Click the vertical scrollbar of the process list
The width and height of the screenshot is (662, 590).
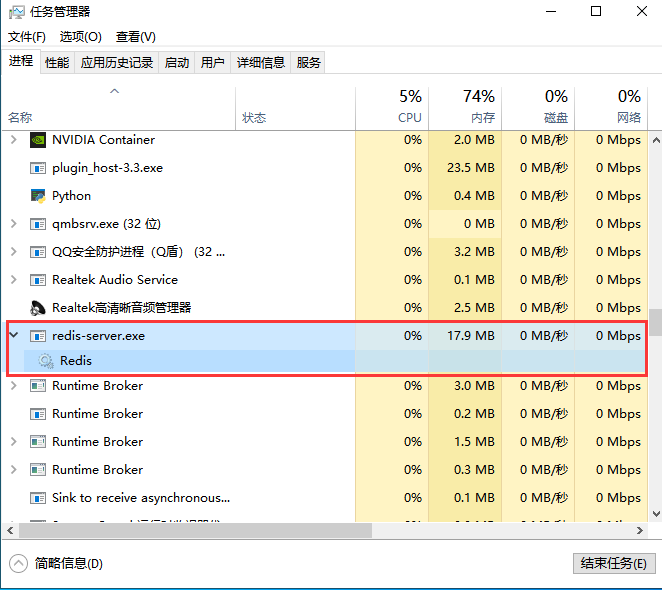click(x=655, y=322)
